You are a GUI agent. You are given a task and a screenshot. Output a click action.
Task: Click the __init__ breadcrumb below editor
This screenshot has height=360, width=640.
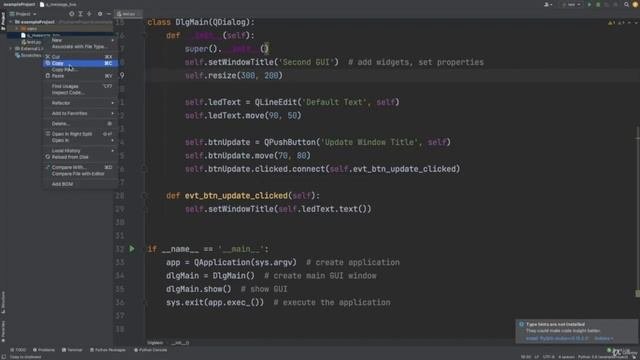click(180, 342)
